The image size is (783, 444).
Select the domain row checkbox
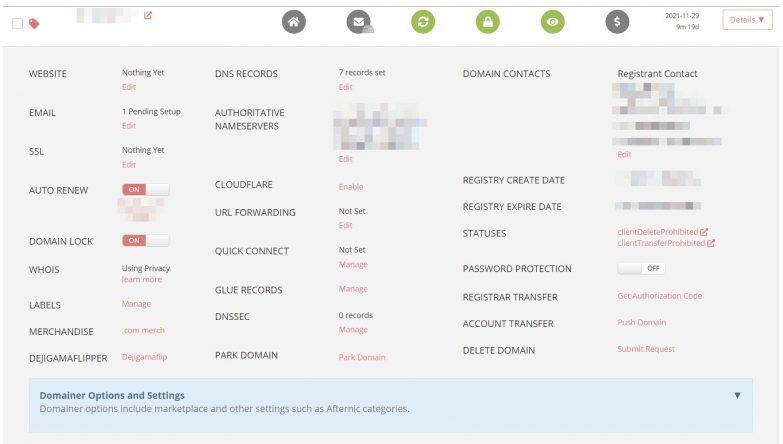click(17, 24)
